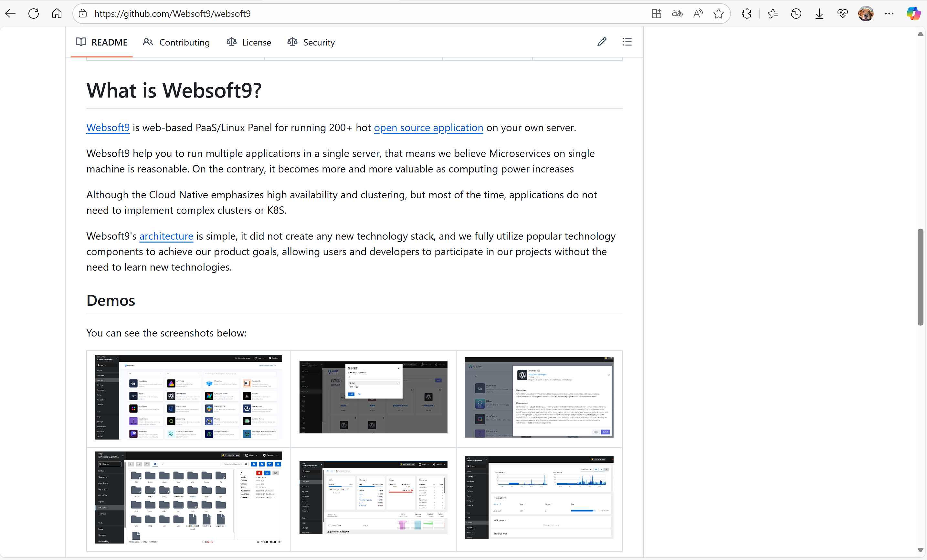View site information via the lock icon

pyautogui.click(x=82, y=14)
